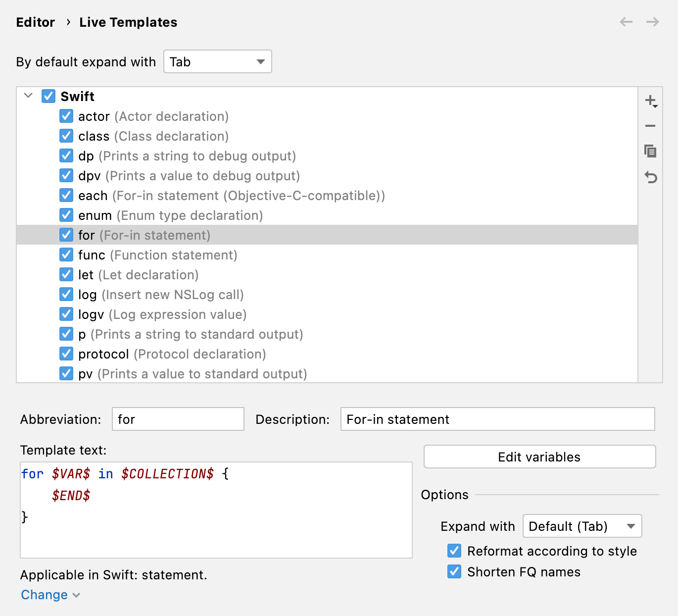Screen dimensions: 678x616
Task: Open the By default expand with dropdown
Action: point(218,61)
